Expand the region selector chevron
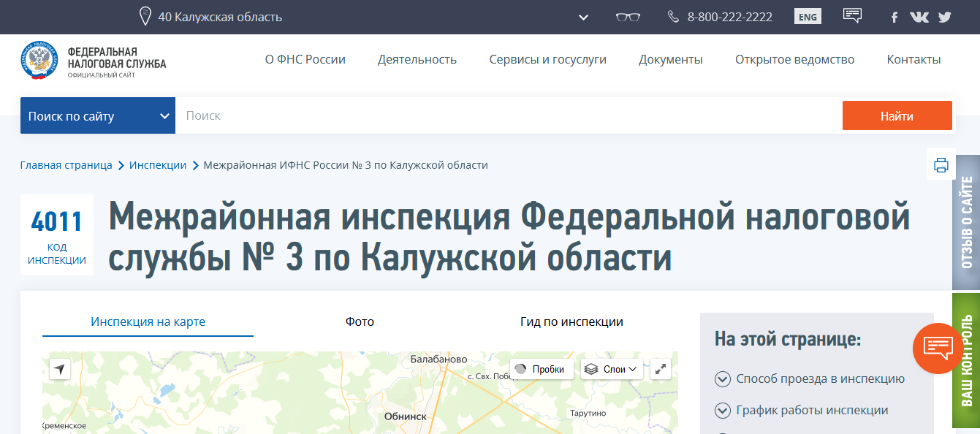This screenshot has width=980, height=434. click(583, 17)
